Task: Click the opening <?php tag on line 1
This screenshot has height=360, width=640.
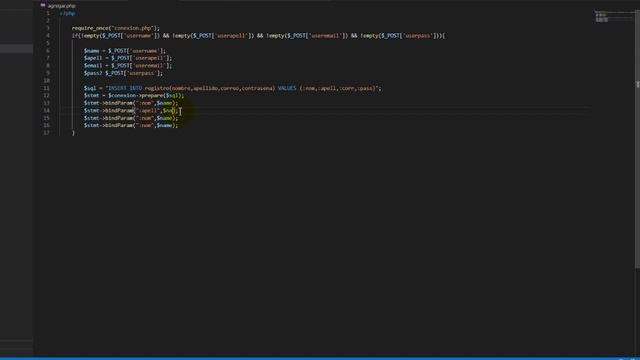Action: point(67,13)
